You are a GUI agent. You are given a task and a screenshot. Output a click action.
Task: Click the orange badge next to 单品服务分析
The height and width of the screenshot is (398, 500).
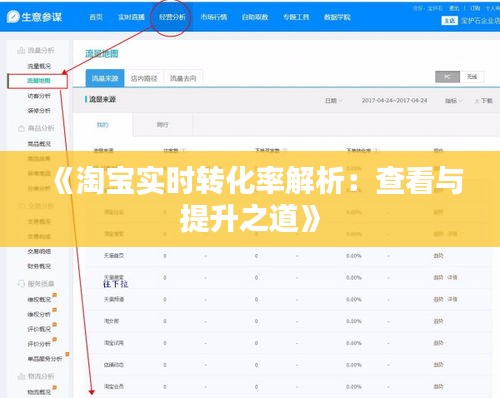pos(67,354)
